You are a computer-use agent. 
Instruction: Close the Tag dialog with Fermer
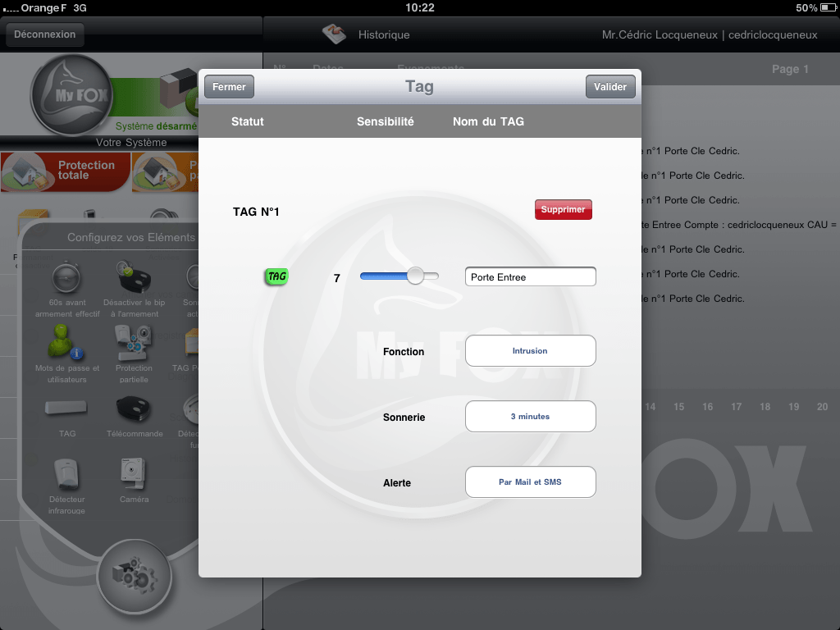(229, 87)
